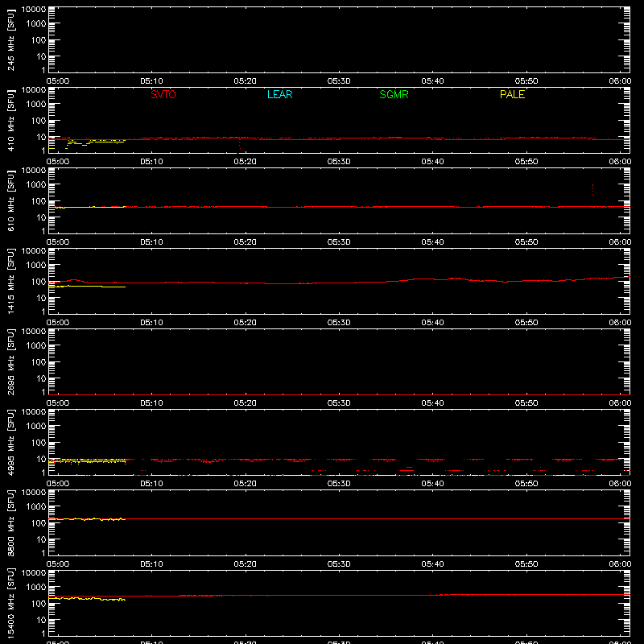Select the 4995 MHz [SFU] axis label
Viewport: 644px width, 644px height.
point(10,442)
